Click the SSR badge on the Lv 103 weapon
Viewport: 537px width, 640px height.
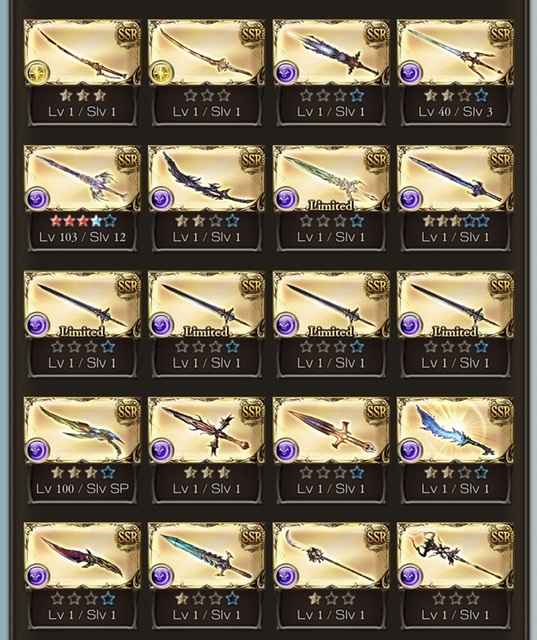(x=128, y=160)
